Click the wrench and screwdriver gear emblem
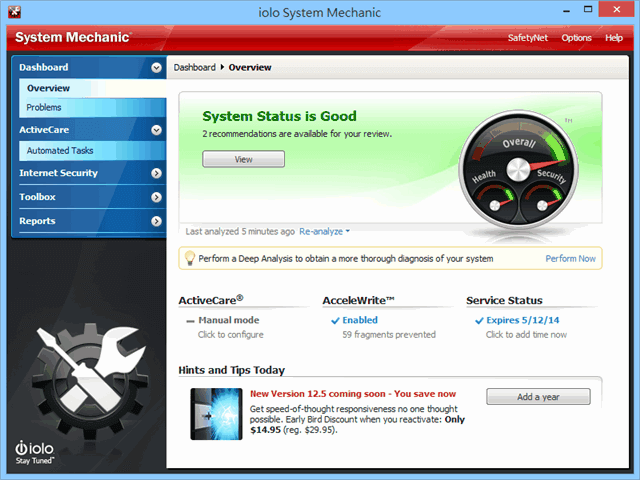This screenshot has width=640, height=480. pos(90,381)
